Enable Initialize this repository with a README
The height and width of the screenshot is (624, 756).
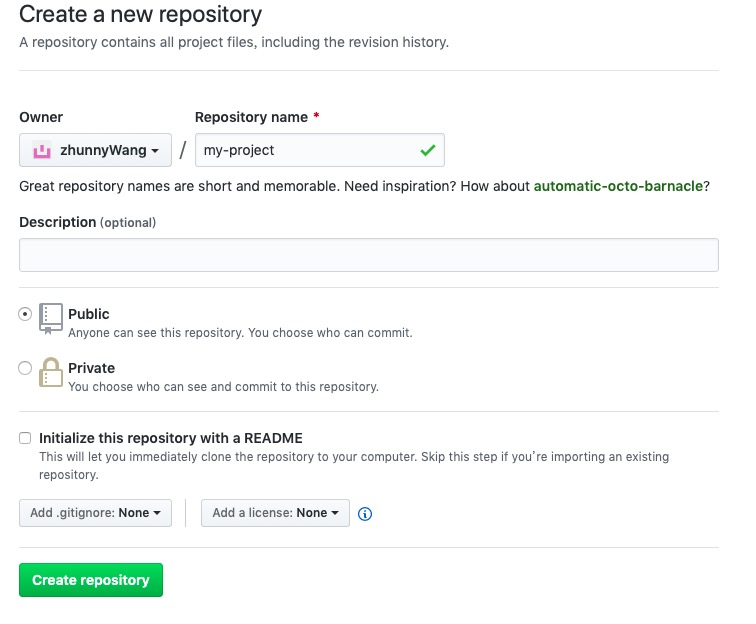click(x=25, y=438)
